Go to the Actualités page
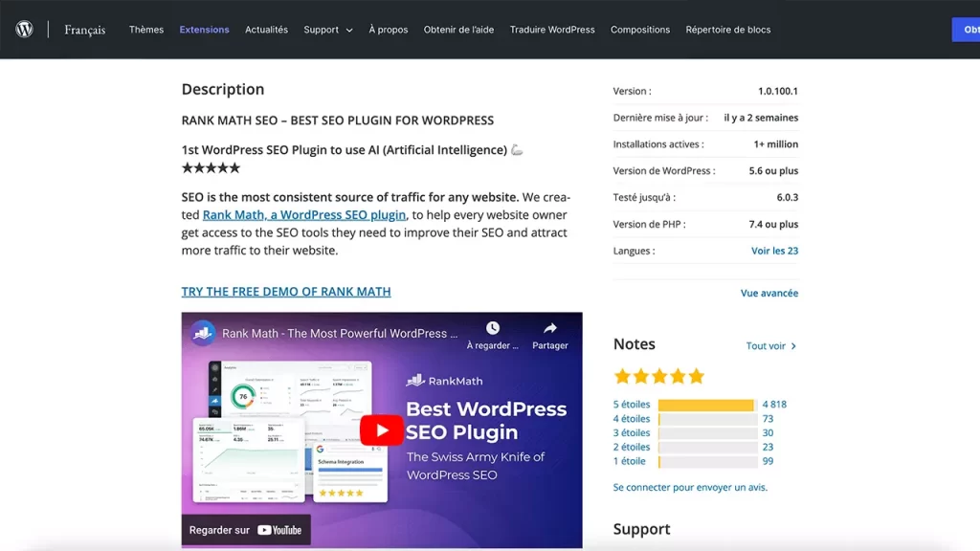Screen dimensions: 980x551 pyautogui.click(x=266, y=30)
